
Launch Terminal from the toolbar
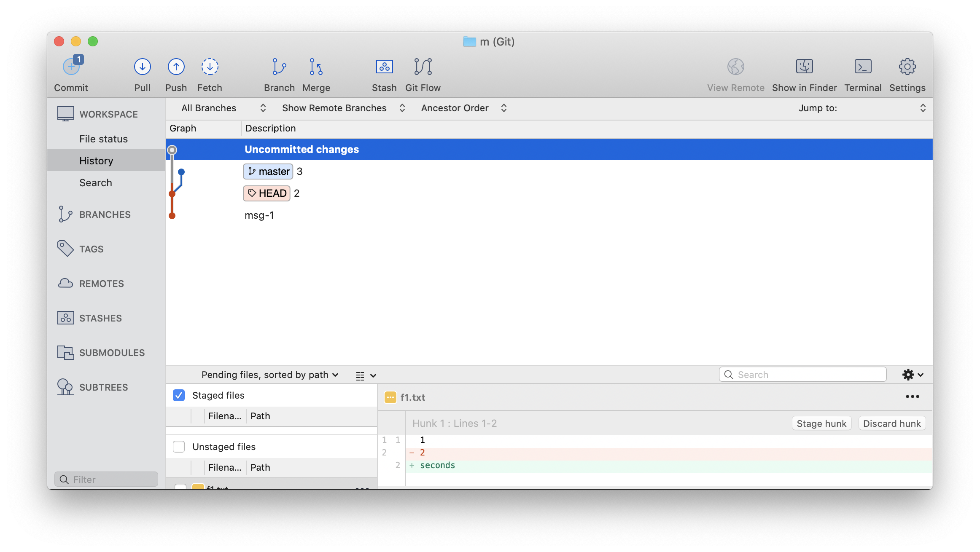(x=862, y=67)
